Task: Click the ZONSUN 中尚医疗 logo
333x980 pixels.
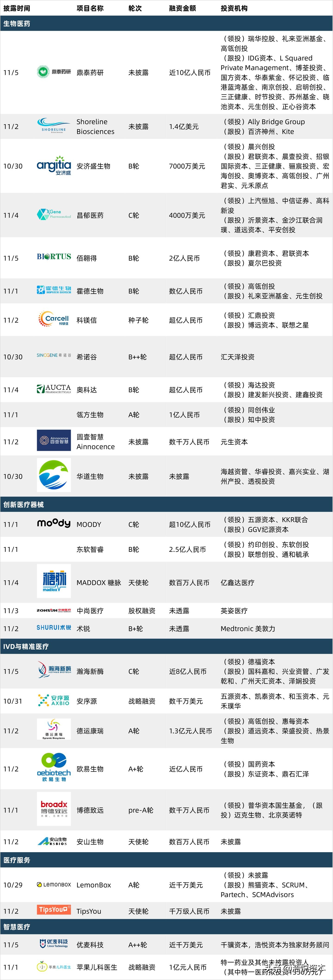Action: 54,610
